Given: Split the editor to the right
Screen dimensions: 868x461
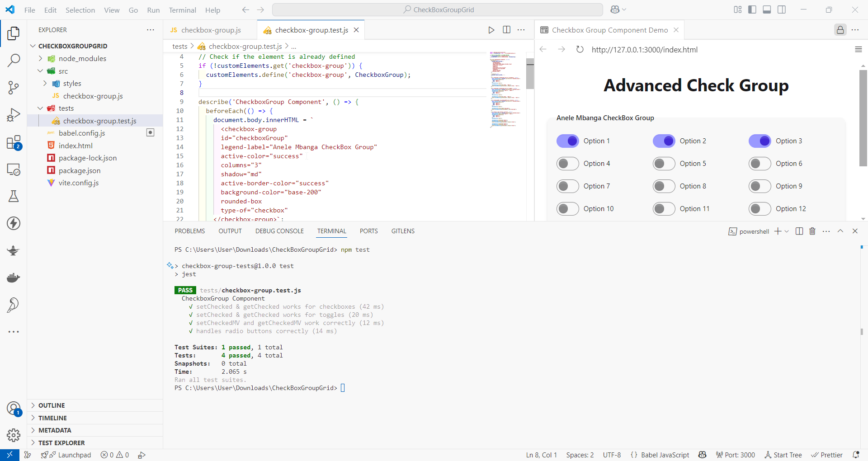Looking at the screenshot, I should (506, 30).
